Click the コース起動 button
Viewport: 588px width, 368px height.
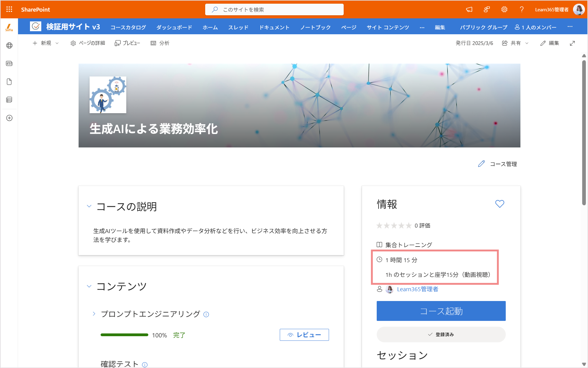click(x=441, y=311)
